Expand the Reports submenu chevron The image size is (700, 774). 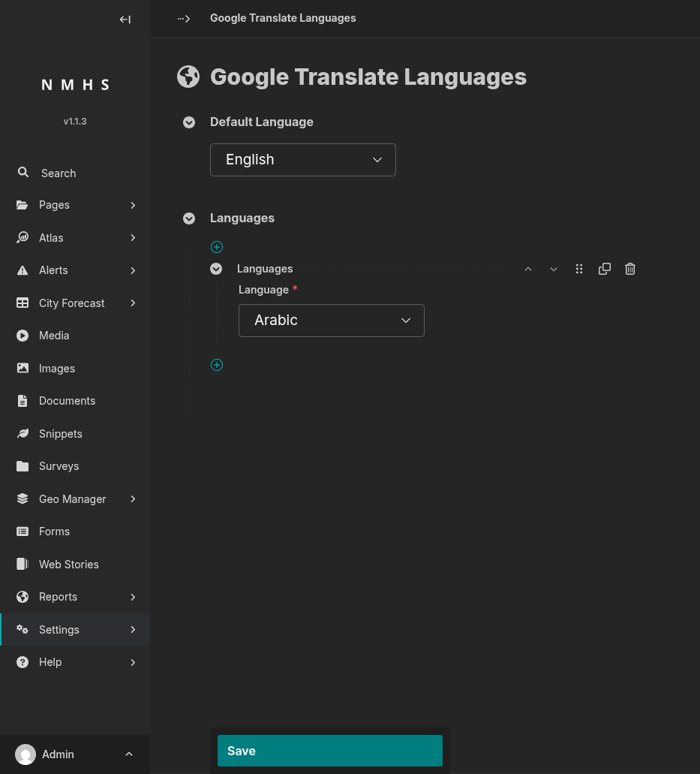pos(133,597)
